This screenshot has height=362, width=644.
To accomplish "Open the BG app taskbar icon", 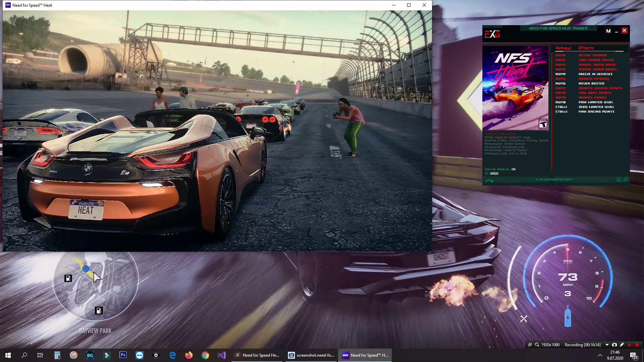I will (90, 355).
